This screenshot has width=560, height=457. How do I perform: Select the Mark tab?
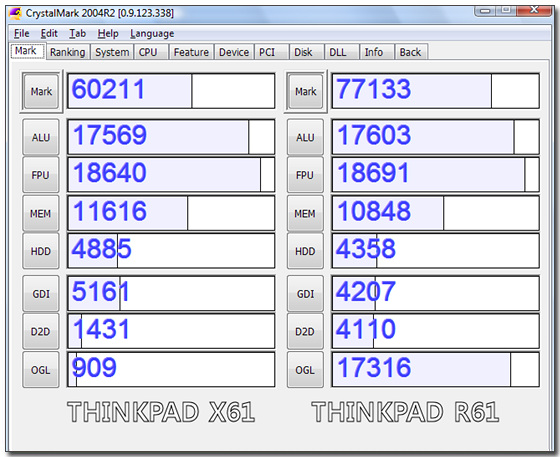click(x=28, y=51)
